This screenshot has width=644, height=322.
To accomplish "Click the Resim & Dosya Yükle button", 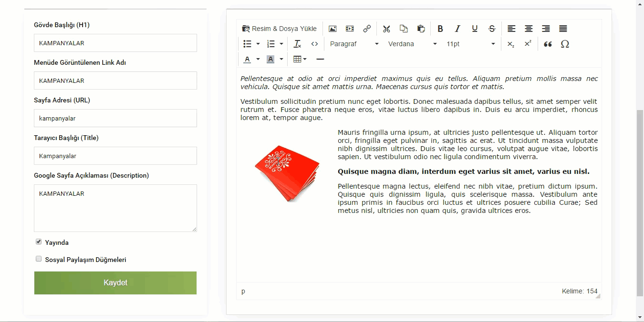I will tap(280, 29).
